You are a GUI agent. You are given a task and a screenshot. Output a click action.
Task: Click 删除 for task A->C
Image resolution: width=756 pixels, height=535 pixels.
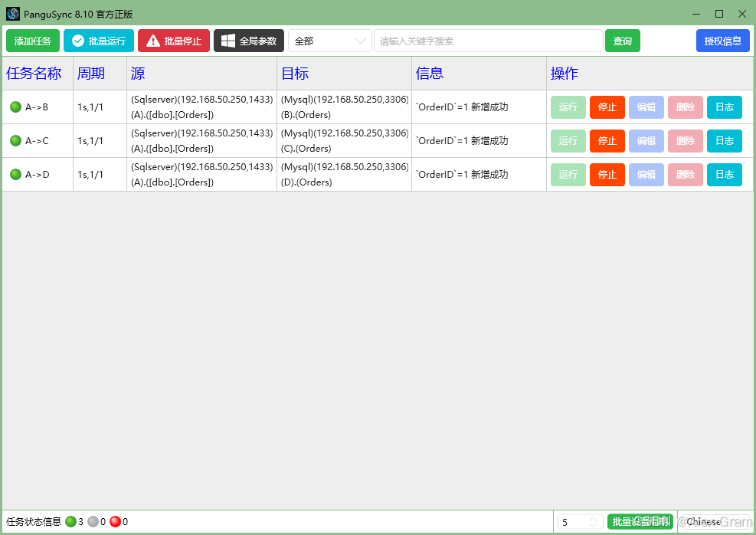(x=686, y=141)
